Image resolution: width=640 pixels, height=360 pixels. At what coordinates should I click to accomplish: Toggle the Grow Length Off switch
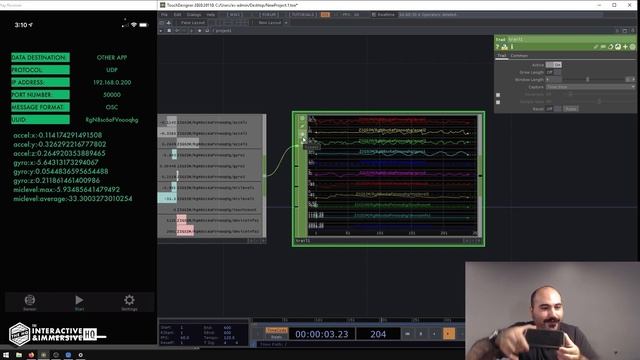pyautogui.click(x=553, y=72)
